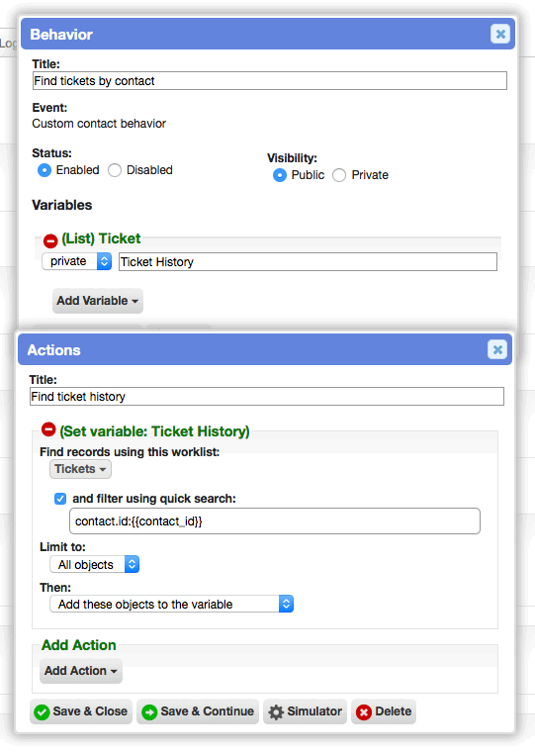
Task: Set visibility to Private
Action: (x=339, y=175)
